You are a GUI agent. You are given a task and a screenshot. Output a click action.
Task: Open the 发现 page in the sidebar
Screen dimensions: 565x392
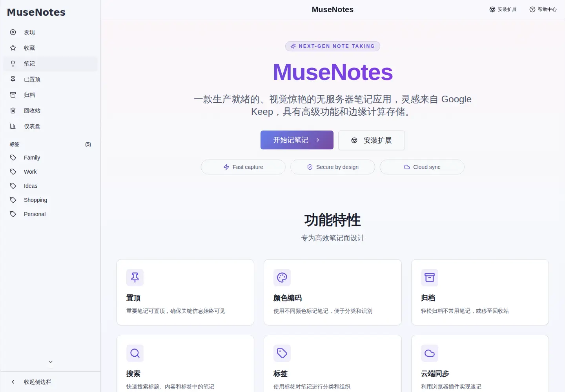[x=50, y=32]
